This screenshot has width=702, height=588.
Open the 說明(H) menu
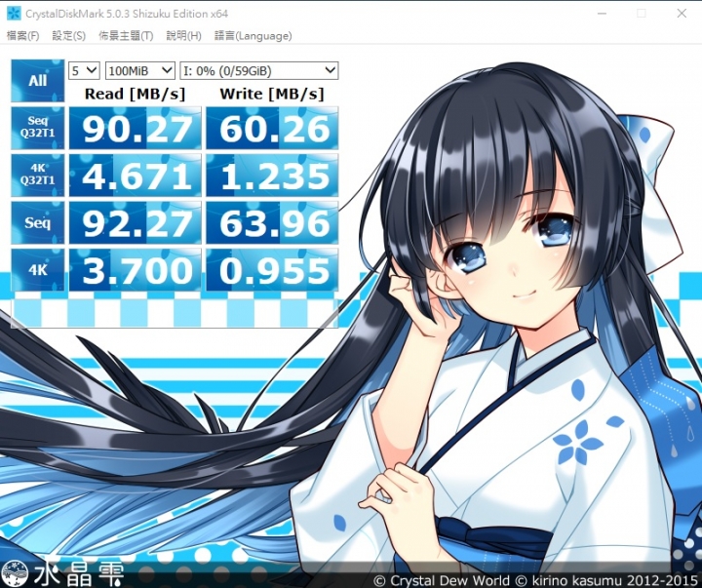point(183,36)
